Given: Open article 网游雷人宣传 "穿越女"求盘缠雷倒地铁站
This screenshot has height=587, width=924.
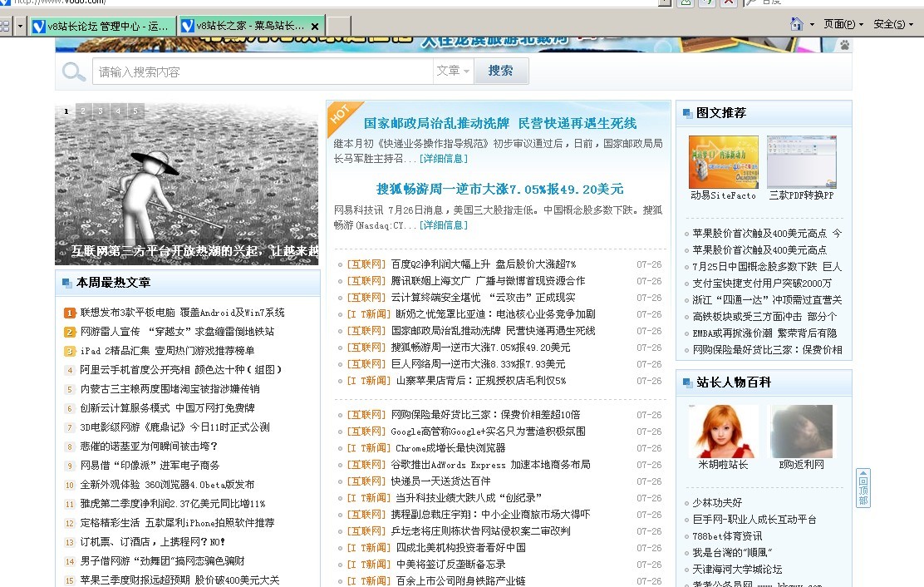Looking at the screenshot, I should click(177, 332).
